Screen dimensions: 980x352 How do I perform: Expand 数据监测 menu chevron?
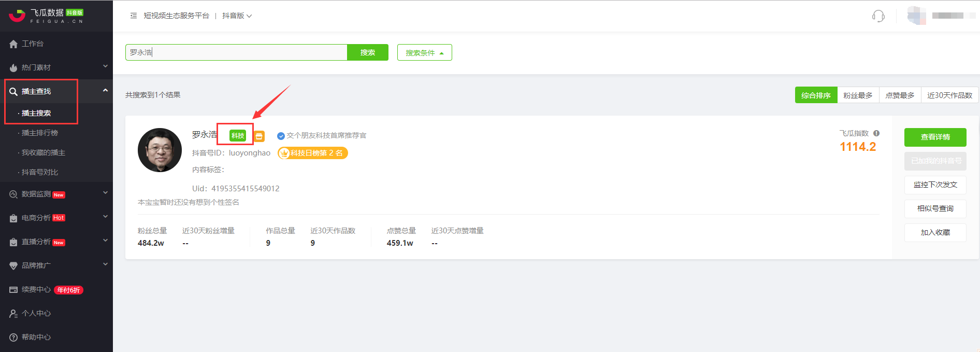tap(105, 193)
